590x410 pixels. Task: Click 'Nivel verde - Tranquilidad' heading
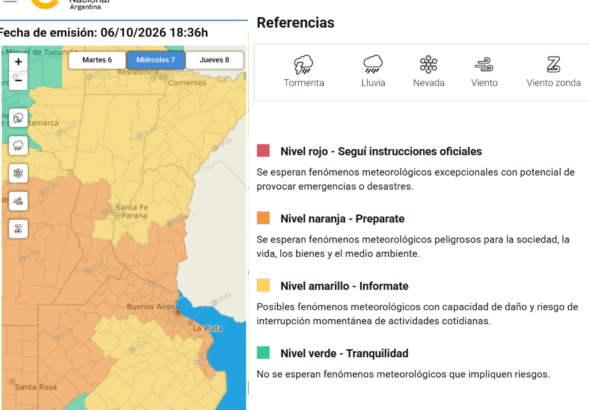coord(344,353)
